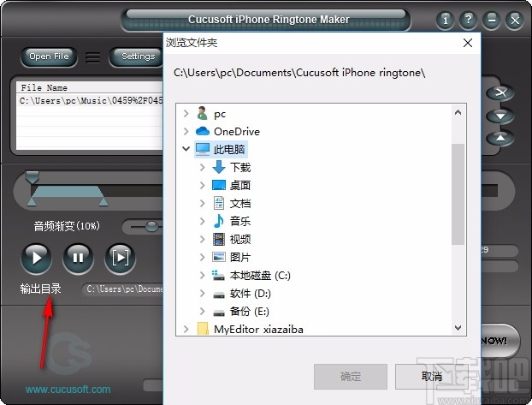Screen dimensions: 532x405
Task: Open the www.cucusoft.com link
Action: [x=68, y=390]
